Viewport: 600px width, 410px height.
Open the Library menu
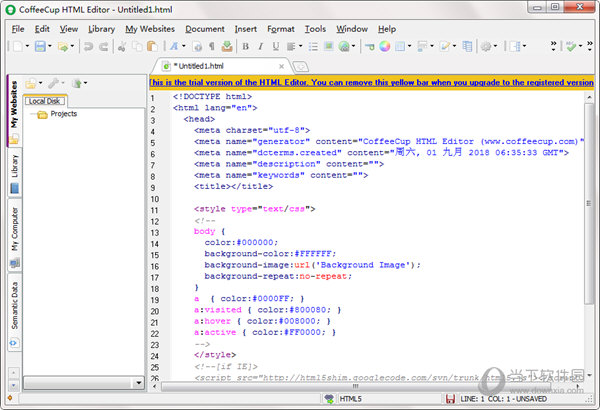coord(101,29)
